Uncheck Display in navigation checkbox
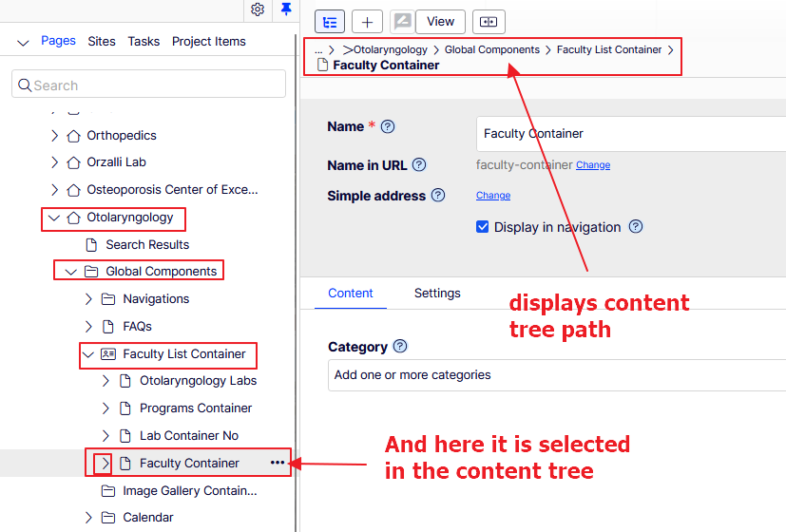Viewport: 786px width, 532px height. (x=483, y=227)
